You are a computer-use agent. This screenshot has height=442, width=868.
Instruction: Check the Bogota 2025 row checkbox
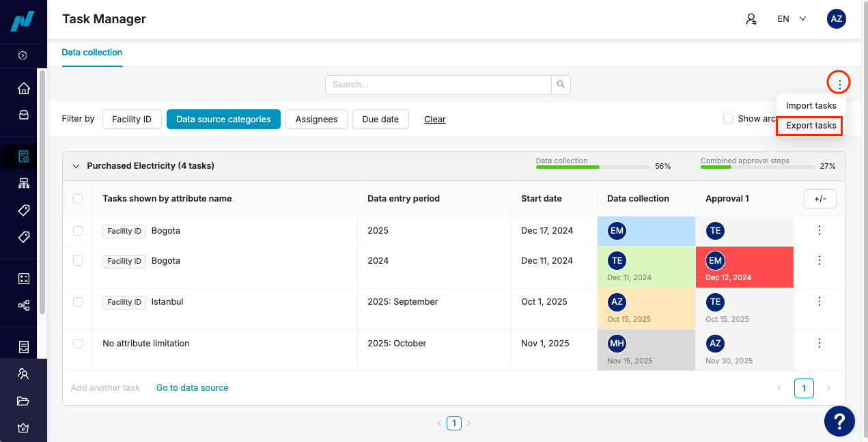click(78, 231)
